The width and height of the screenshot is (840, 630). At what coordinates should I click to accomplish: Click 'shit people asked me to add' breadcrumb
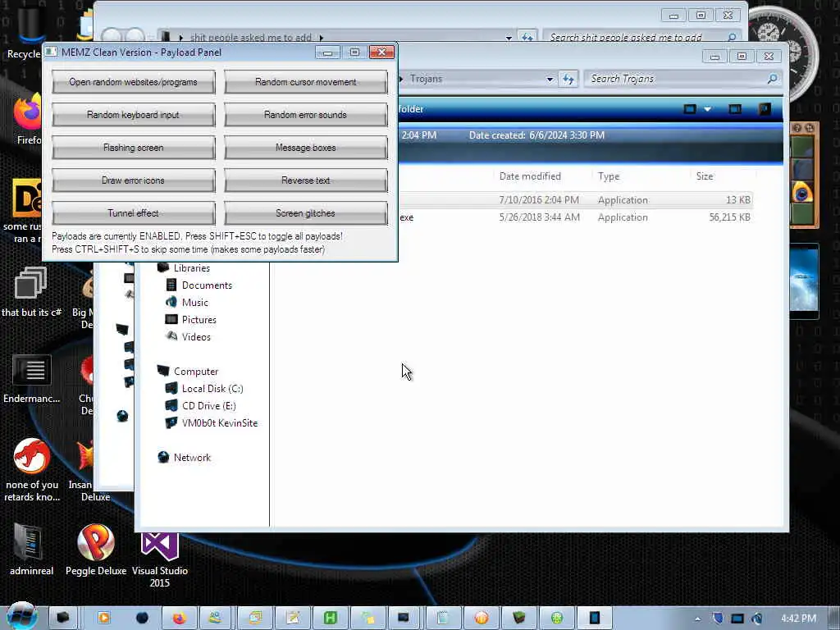tap(251, 38)
